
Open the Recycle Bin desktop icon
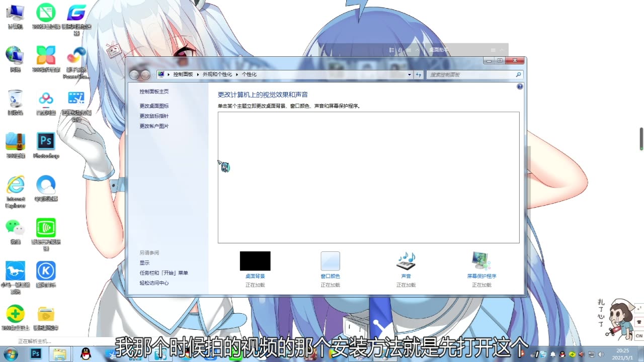point(15,102)
